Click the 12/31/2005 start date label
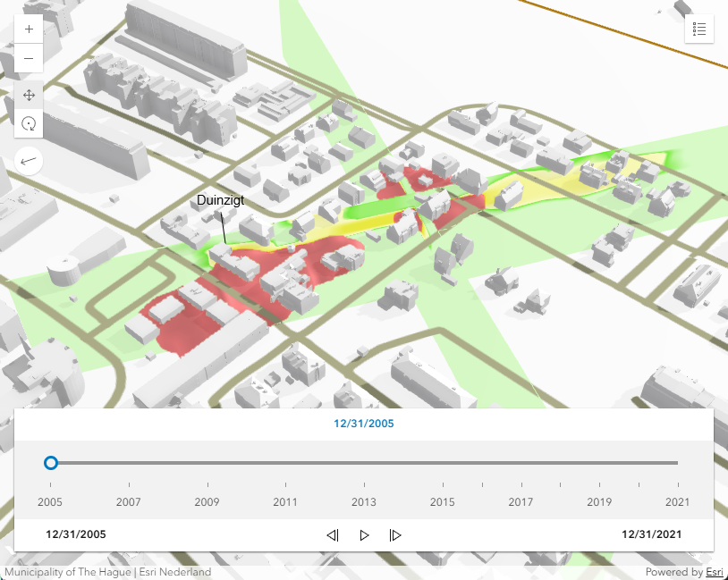The image size is (728, 580). (x=76, y=534)
